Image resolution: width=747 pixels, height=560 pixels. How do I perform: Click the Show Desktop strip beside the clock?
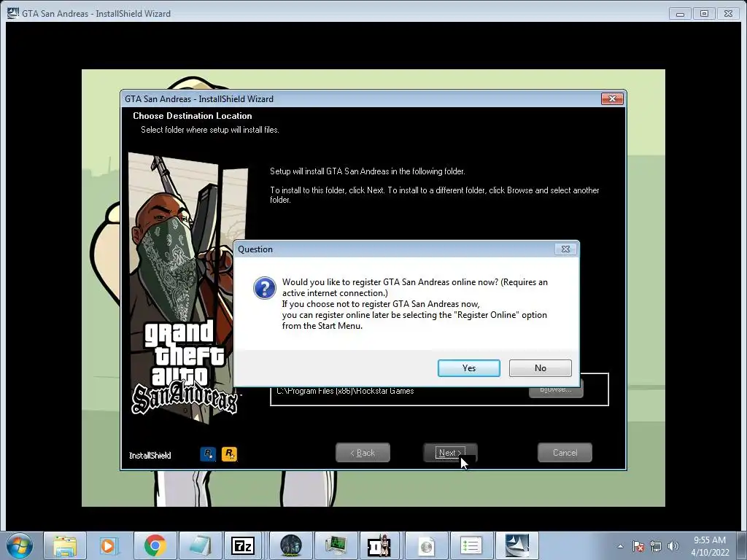pyautogui.click(x=743, y=545)
